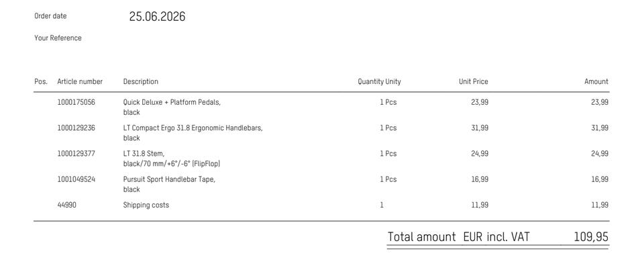Viewport: 644px width, 268px height.
Task: Select article number 1000175056
Action: tap(76, 102)
